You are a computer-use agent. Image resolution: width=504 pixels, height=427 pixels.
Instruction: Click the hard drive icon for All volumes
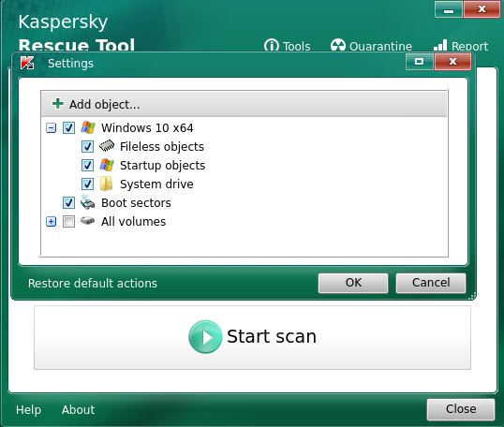click(x=87, y=221)
